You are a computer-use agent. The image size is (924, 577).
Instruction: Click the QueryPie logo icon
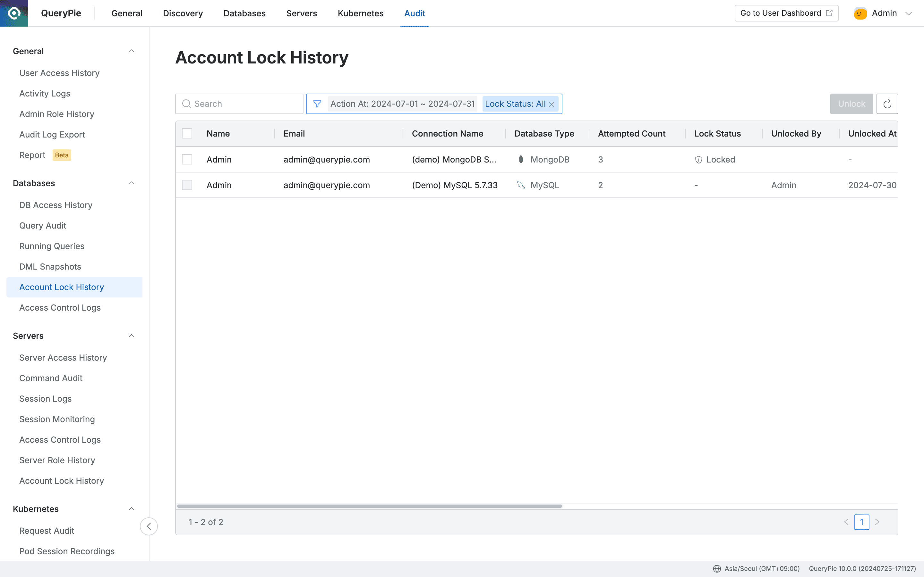[14, 13]
